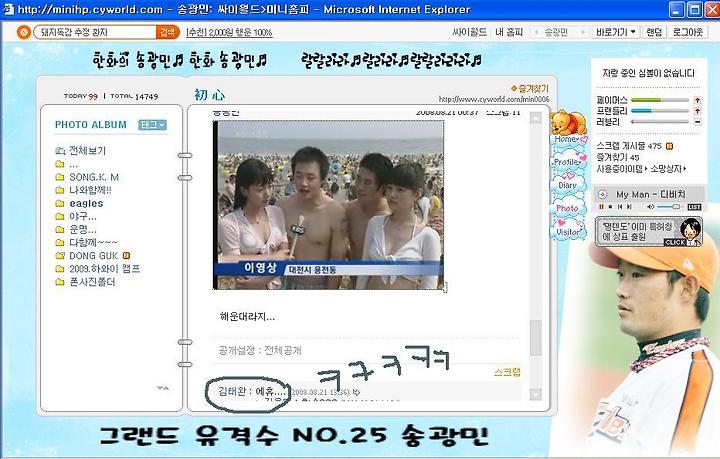The height and width of the screenshot is (459, 720).
Task: Open the '...' folder in the album list
Action: tap(73, 164)
